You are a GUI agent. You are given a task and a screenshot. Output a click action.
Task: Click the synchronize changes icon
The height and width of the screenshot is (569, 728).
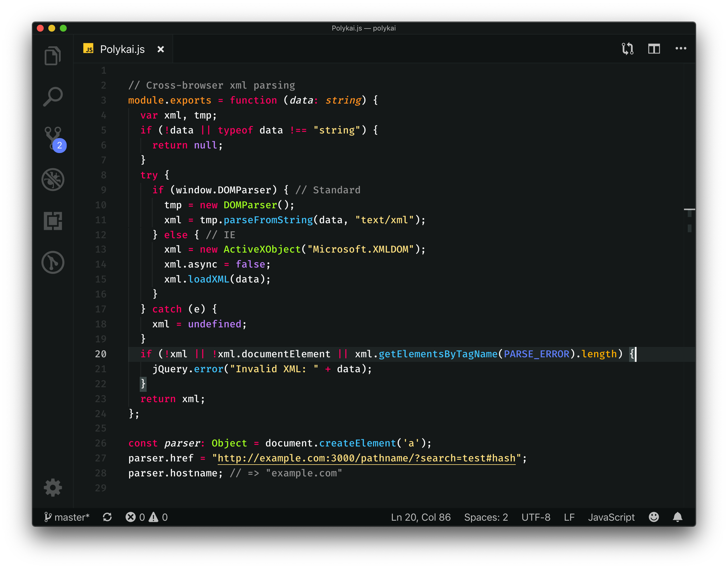click(x=107, y=517)
